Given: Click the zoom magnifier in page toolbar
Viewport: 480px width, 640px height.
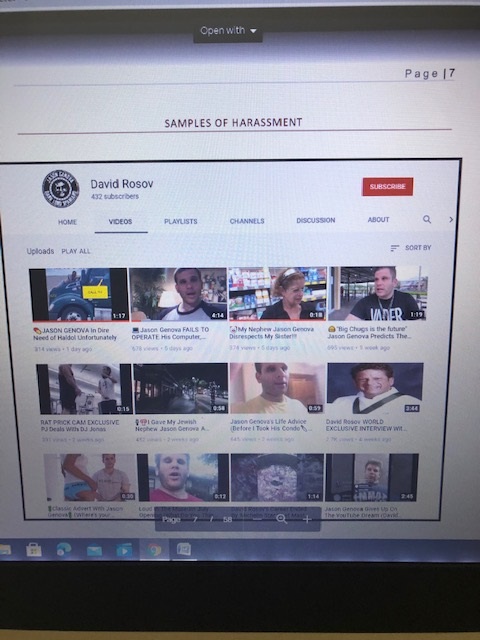Looking at the screenshot, I should point(282,519).
